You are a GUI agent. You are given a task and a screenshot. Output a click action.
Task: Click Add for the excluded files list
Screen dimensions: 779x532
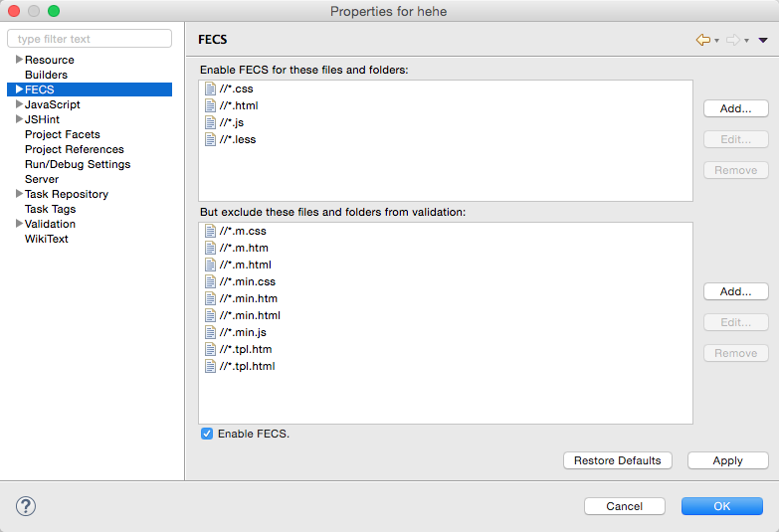(x=736, y=291)
